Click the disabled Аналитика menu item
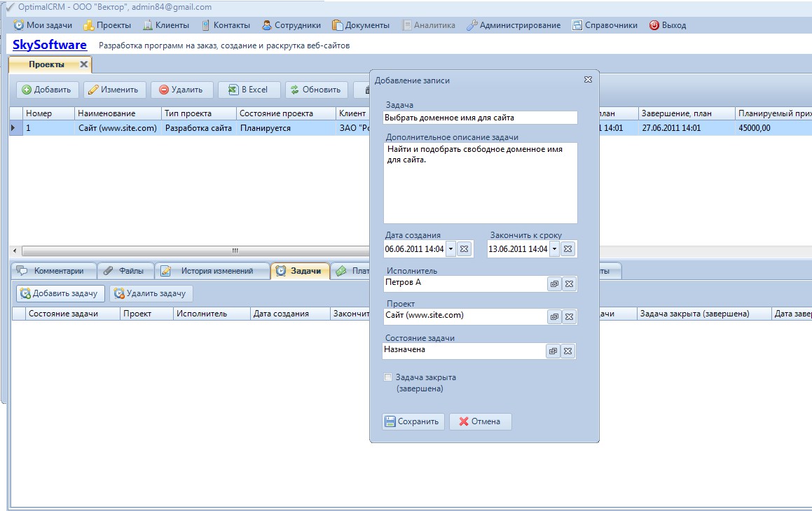Screen dimensions: 812x511 pyautogui.click(x=429, y=24)
